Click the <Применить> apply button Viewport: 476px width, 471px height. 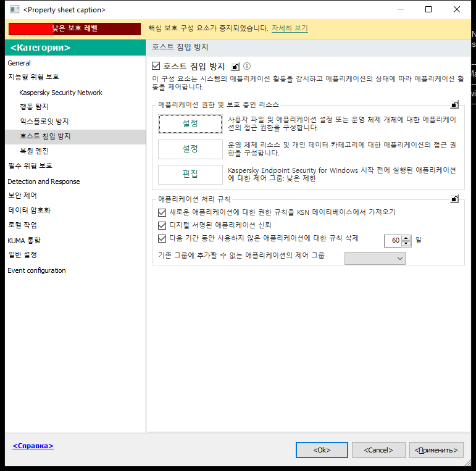point(436,450)
